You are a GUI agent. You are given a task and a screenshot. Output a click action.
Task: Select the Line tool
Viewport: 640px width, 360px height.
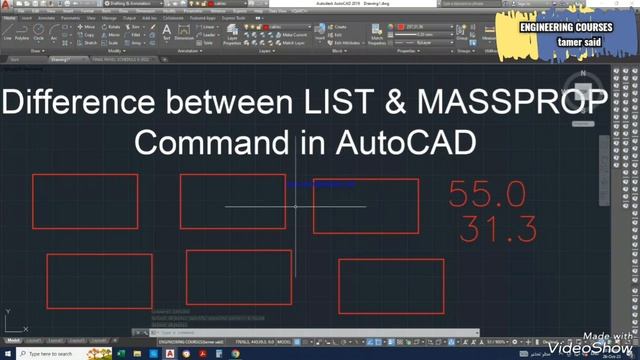tap(7, 32)
